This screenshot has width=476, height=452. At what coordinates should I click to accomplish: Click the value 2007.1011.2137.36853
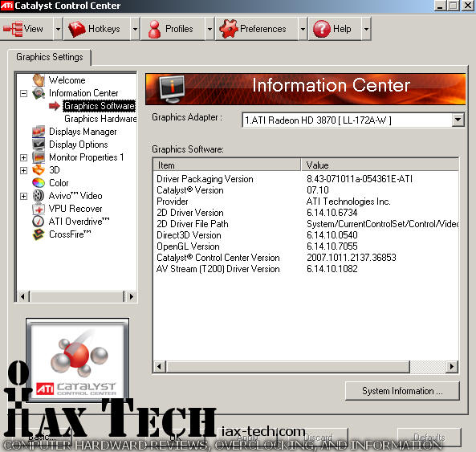pos(352,258)
